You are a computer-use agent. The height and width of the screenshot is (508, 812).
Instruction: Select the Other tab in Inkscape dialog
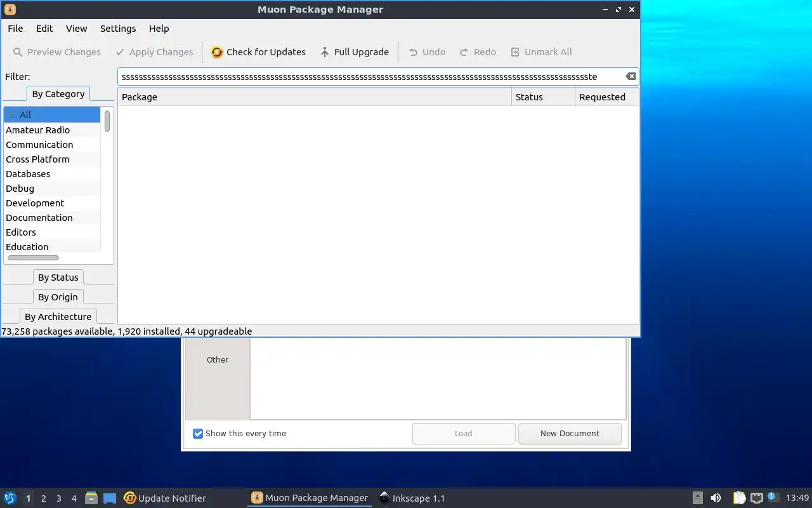(218, 359)
